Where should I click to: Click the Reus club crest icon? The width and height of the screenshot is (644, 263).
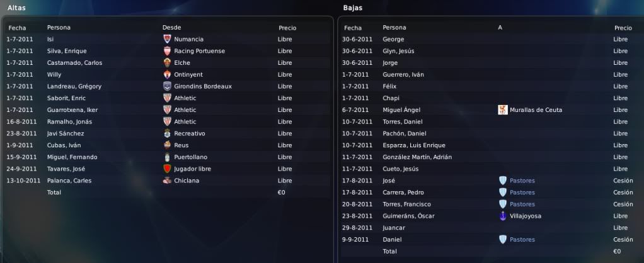pyautogui.click(x=167, y=145)
